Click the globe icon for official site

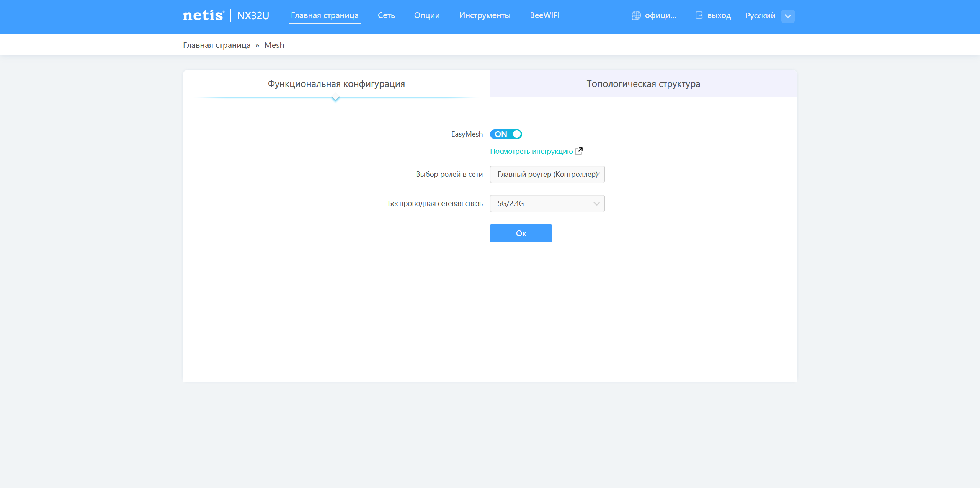[x=636, y=15]
